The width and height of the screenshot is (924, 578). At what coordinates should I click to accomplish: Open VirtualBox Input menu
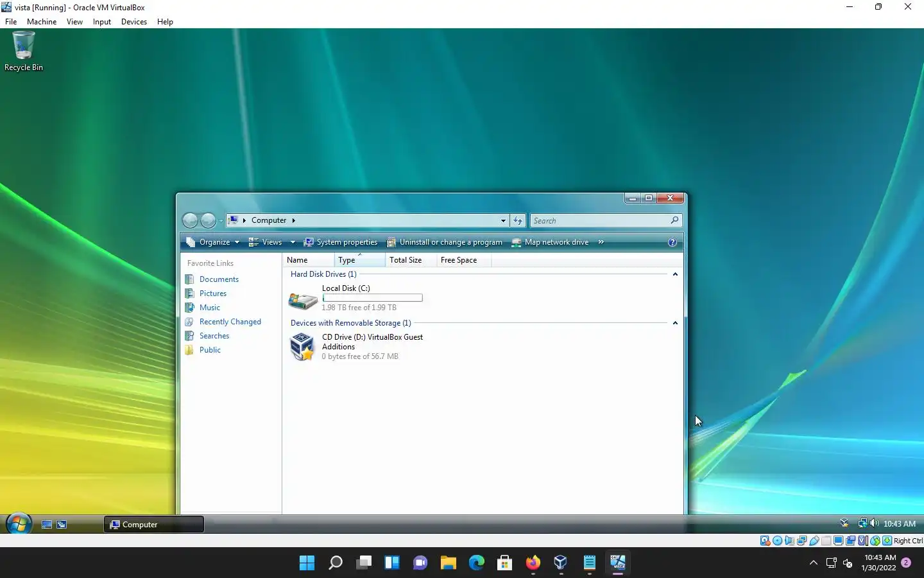[x=101, y=22]
